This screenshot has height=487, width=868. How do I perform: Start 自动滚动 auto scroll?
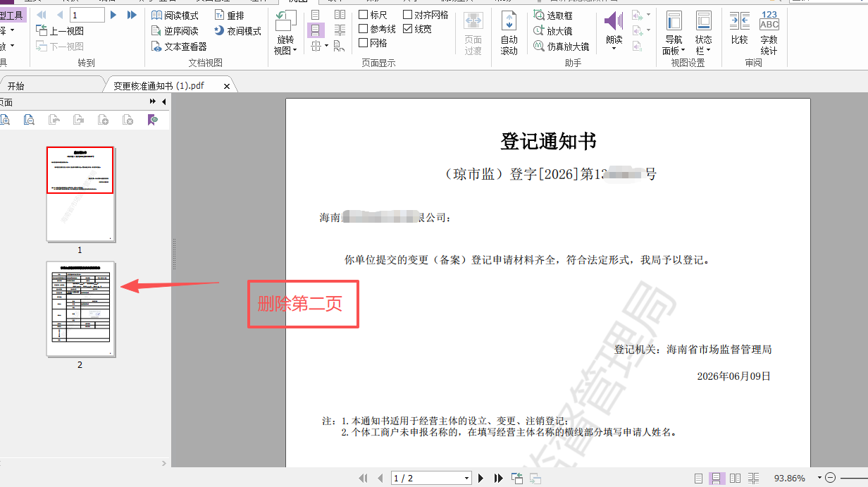click(509, 33)
